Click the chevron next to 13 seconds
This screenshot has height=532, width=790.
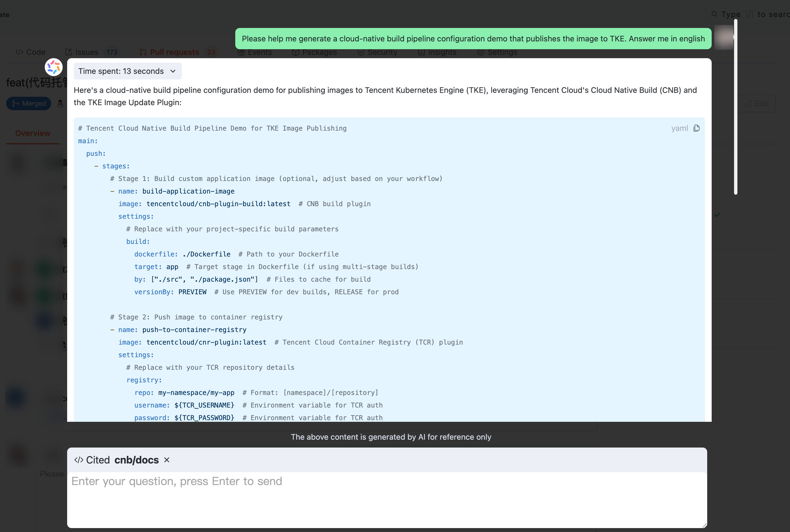pyautogui.click(x=173, y=71)
